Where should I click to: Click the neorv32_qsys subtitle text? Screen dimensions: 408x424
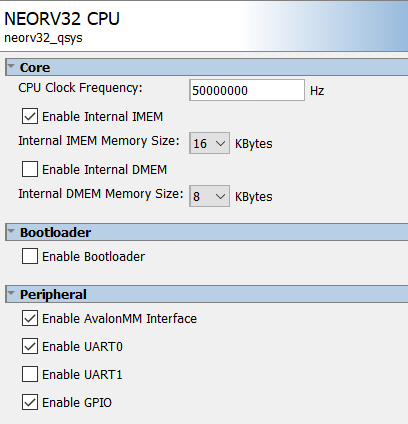[x=43, y=38]
